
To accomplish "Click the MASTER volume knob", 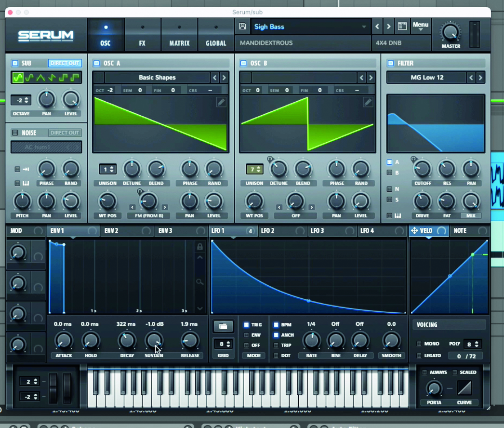I will pyautogui.click(x=451, y=32).
